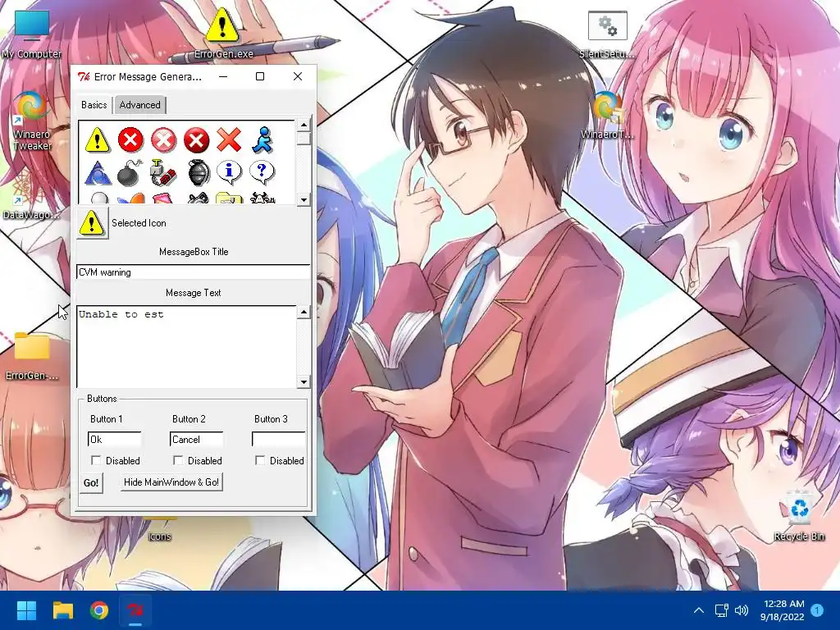Viewport: 840px width, 630px height.
Task: Open the volume speaker tray icon
Action: (742, 610)
